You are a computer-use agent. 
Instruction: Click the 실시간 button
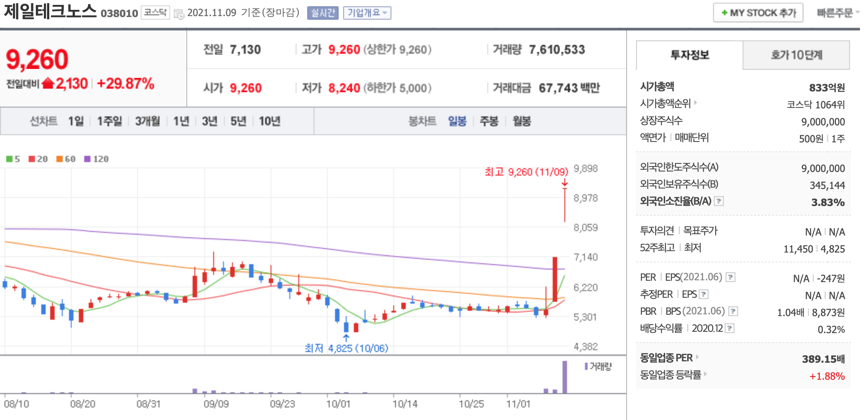323,13
